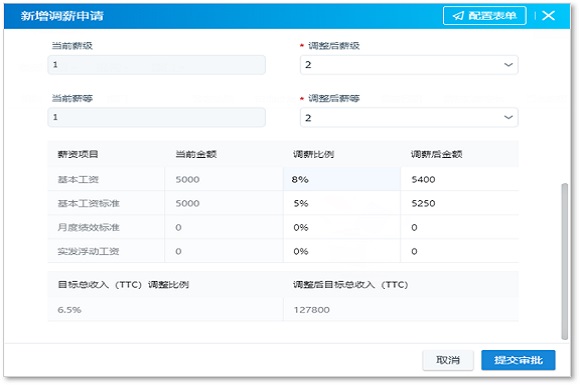
Task: Click the 5250 调薪后金额 cell
Action: (460, 203)
